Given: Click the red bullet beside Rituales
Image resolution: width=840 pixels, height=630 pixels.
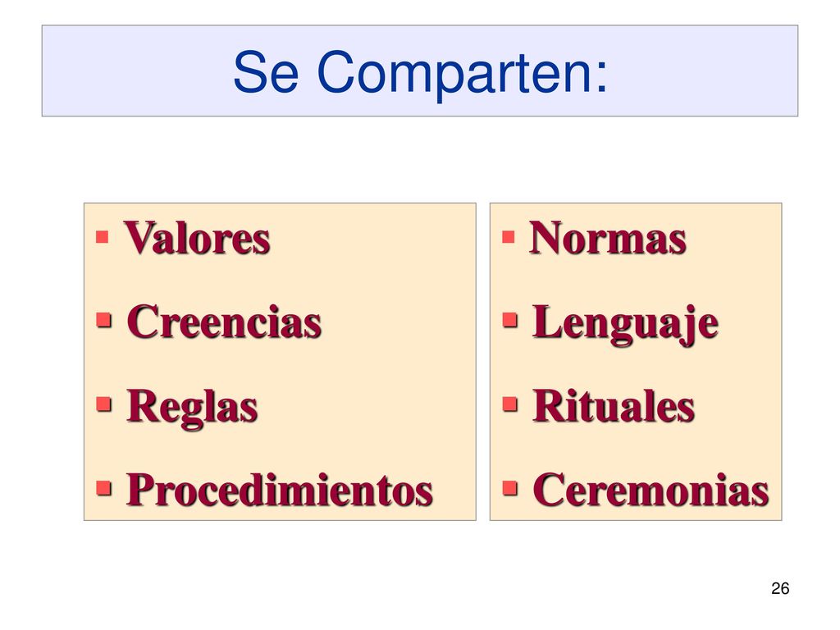Looking at the screenshot, I should pos(510,404).
